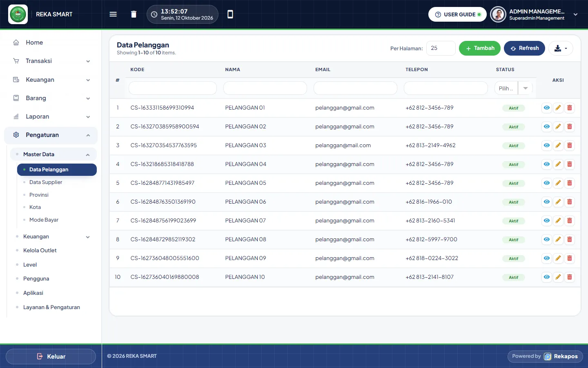The width and height of the screenshot is (588, 368).
Task: Delete PELANGGAN 08 row
Action: click(x=570, y=240)
